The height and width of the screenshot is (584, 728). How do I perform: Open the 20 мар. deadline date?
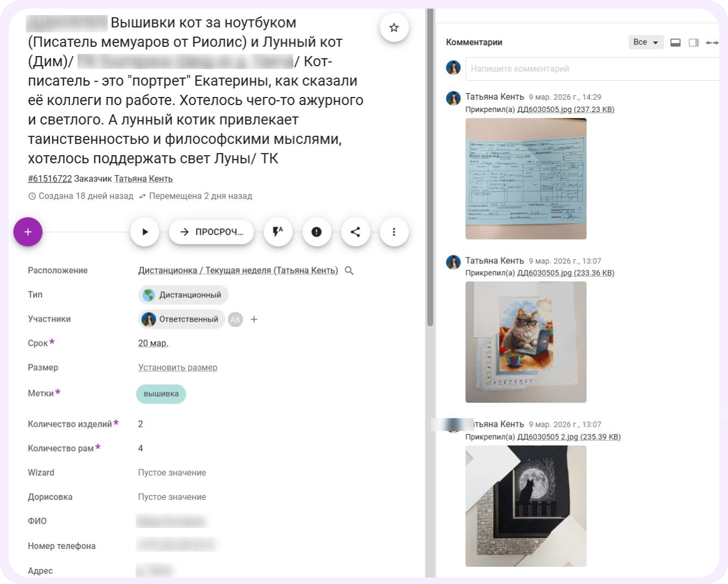(x=153, y=343)
